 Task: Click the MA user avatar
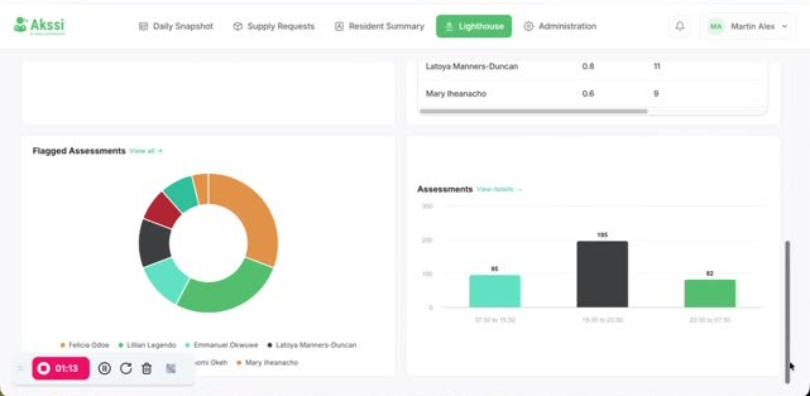[x=715, y=26]
